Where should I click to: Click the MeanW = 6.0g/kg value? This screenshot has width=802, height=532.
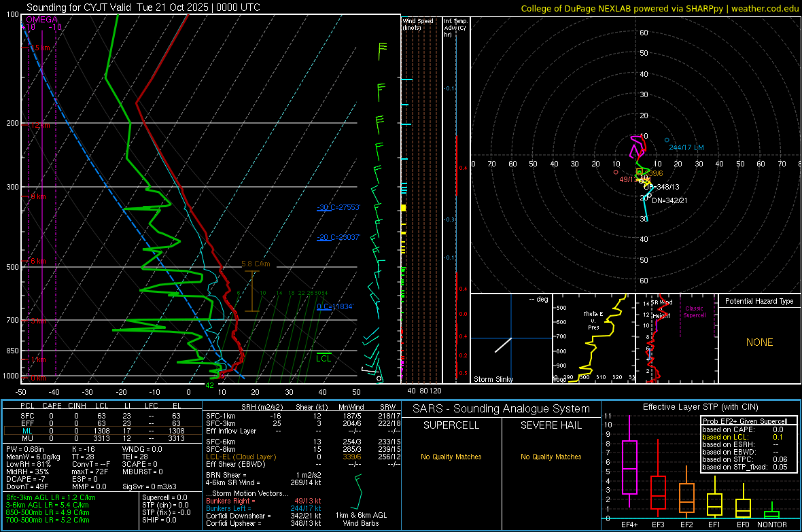(33, 457)
